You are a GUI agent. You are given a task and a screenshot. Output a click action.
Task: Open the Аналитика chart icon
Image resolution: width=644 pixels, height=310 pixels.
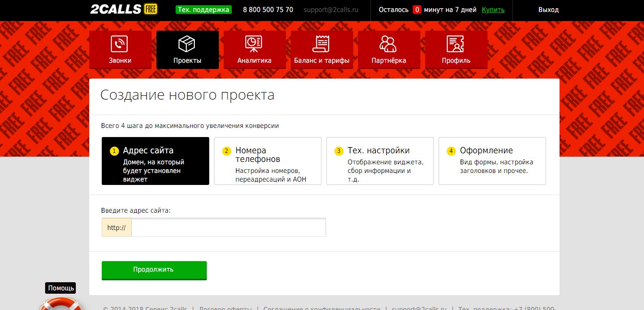point(254,44)
